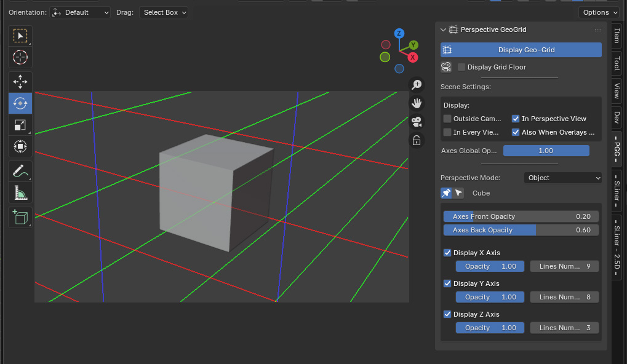The image size is (627, 364).
Task: Uncheck In Perspective View option
Action: (516, 119)
